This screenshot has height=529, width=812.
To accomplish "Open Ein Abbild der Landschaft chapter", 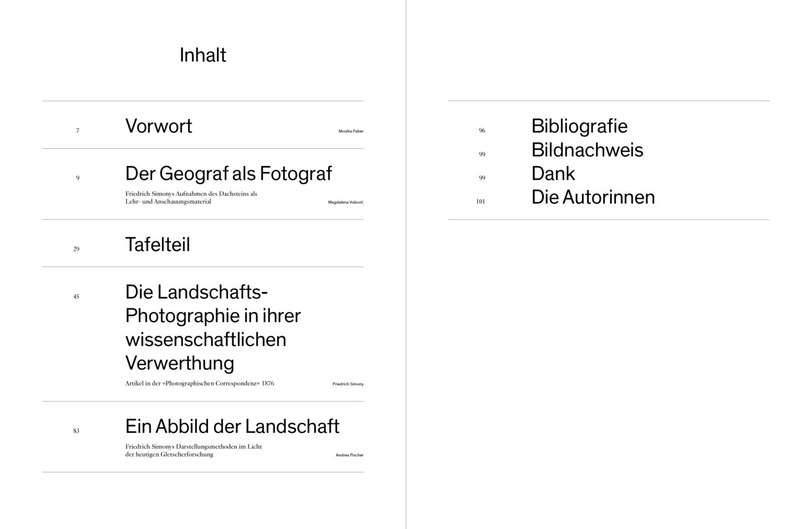I will pyautogui.click(x=232, y=426).
